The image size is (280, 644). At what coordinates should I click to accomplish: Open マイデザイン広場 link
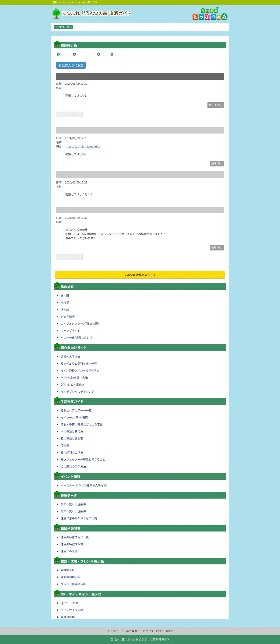coord(72,610)
